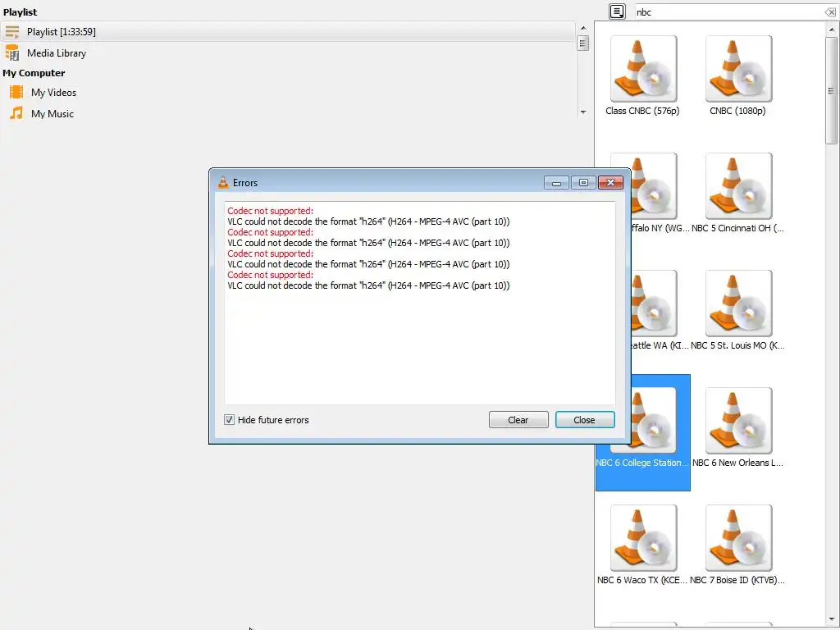The width and height of the screenshot is (840, 630).
Task: Select the CNBC (1080p) stream icon
Action: point(739,69)
